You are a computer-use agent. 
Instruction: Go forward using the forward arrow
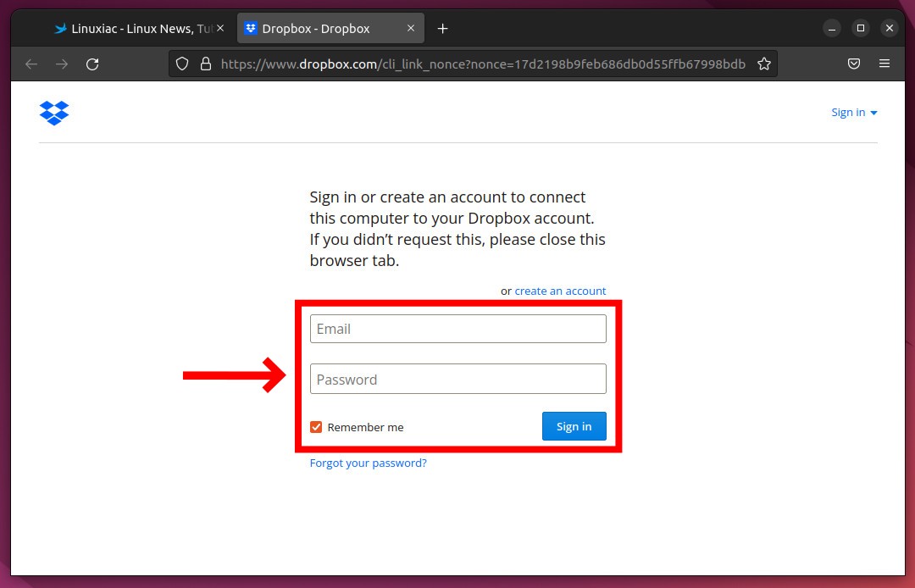pos(62,64)
